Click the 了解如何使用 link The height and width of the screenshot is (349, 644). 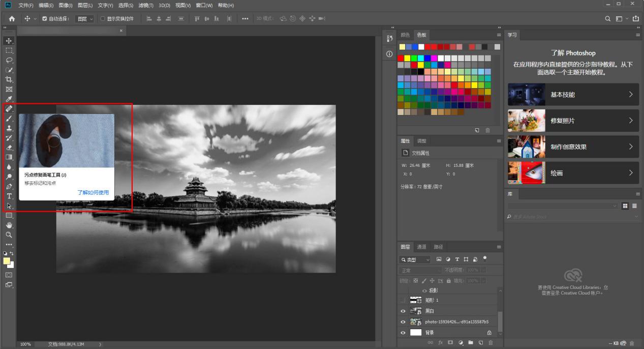pos(93,193)
